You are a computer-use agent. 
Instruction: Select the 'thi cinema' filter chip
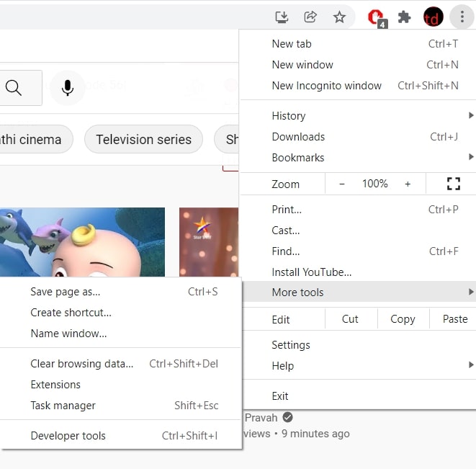[36, 140]
